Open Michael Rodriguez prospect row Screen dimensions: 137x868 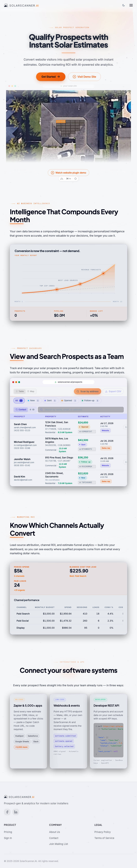(68, 445)
